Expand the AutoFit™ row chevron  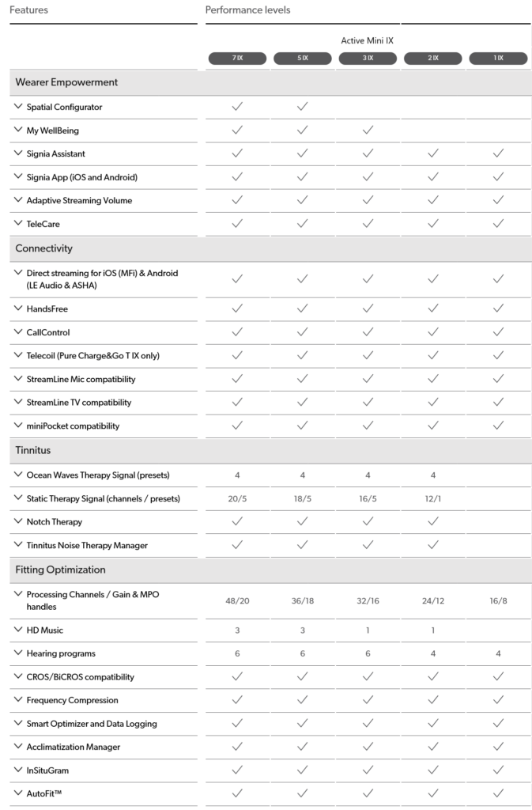click(18, 793)
